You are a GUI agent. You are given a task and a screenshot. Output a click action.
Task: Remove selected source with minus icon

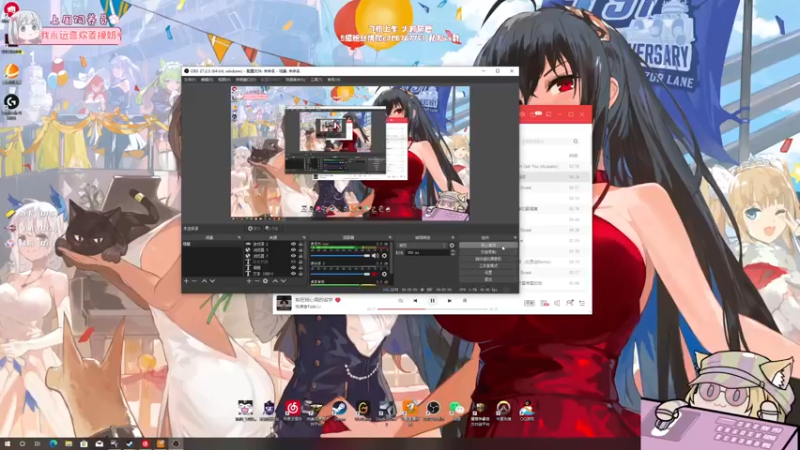tap(257, 281)
